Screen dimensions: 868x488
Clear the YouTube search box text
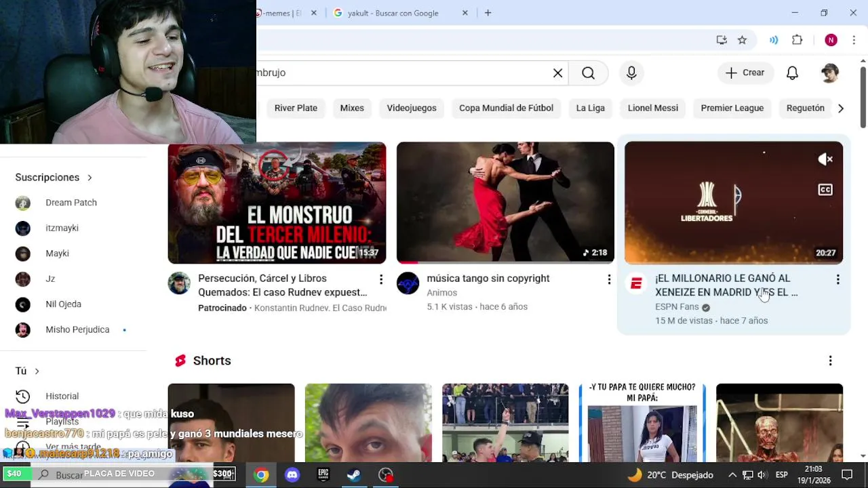click(557, 73)
